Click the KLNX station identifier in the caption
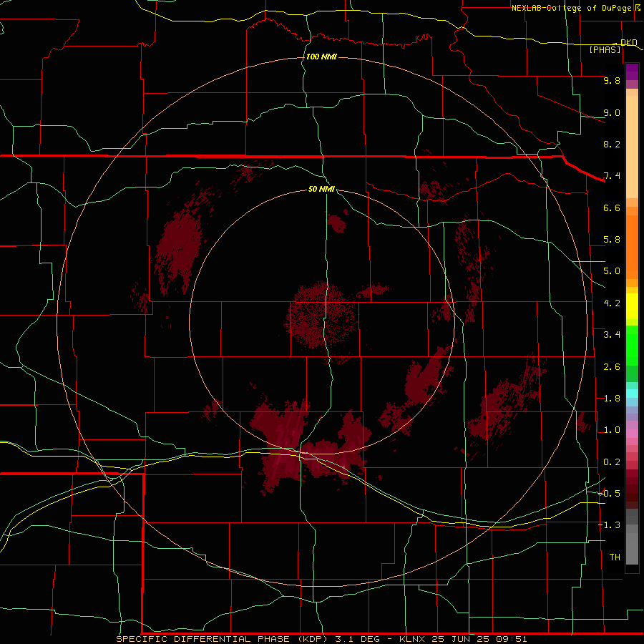The width and height of the screenshot is (644, 644). pos(413,639)
